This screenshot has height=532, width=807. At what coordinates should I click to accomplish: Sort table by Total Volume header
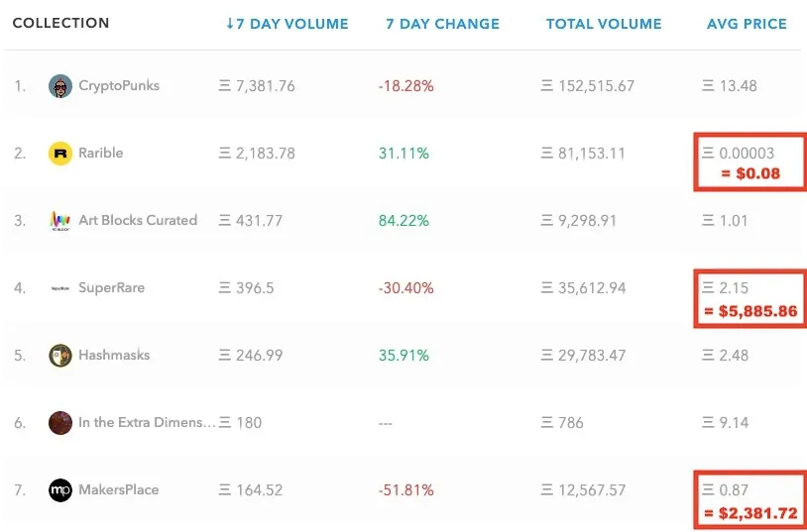coord(604,24)
